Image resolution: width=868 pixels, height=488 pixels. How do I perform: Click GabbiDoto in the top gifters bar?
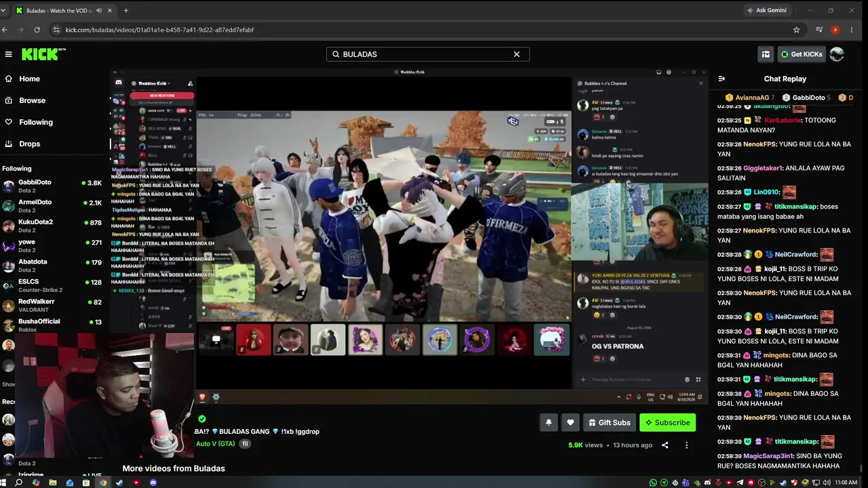806,98
